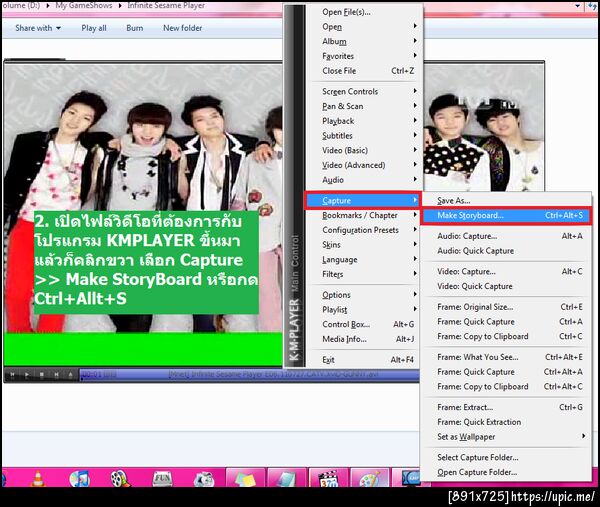
Task: Click My GameShows in Explorer address path
Action: pos(84,5)
